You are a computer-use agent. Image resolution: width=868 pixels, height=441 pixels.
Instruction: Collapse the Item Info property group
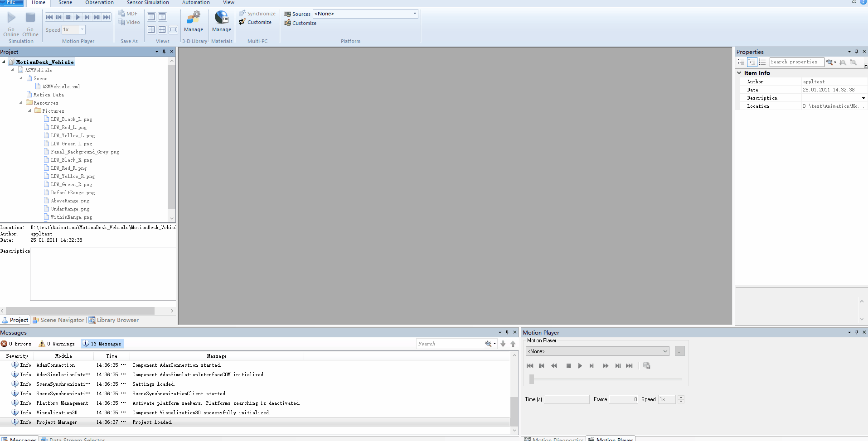pyautogui.click(x=739, y=73)
